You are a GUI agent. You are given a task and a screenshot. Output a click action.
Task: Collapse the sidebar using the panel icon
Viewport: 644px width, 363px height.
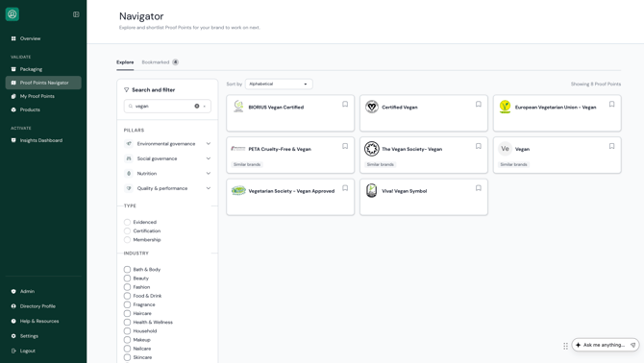tap(76, 14)
